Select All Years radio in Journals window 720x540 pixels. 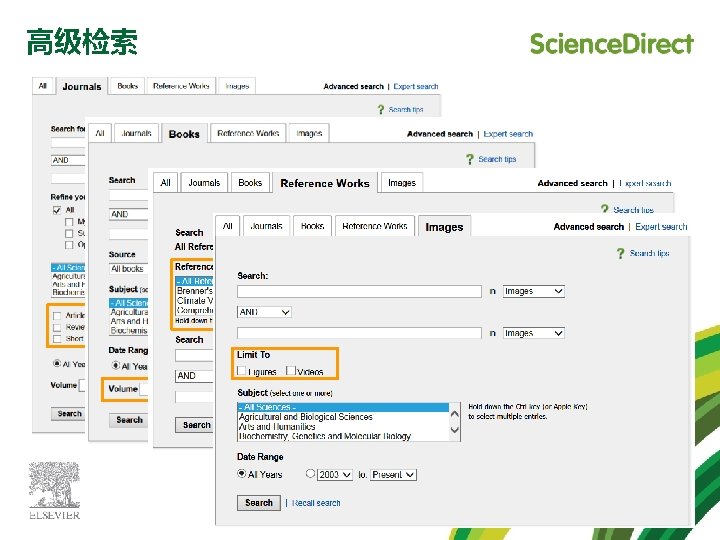tap(57, 363)
